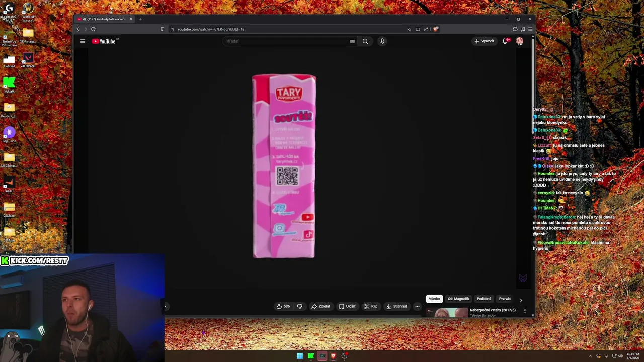Open the Windows Start menu
Screen dimensions: 644x362
click(300, 356)
